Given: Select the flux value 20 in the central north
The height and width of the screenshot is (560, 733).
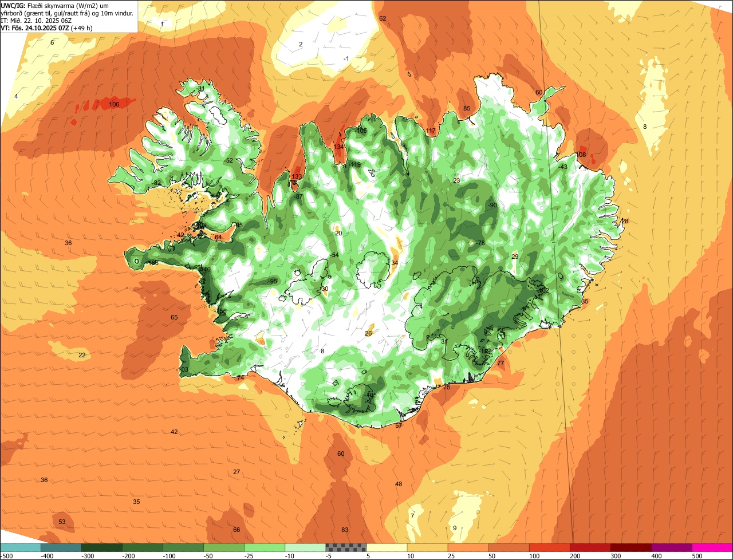Looking at the screenshot, I should [x=338, y=233].
